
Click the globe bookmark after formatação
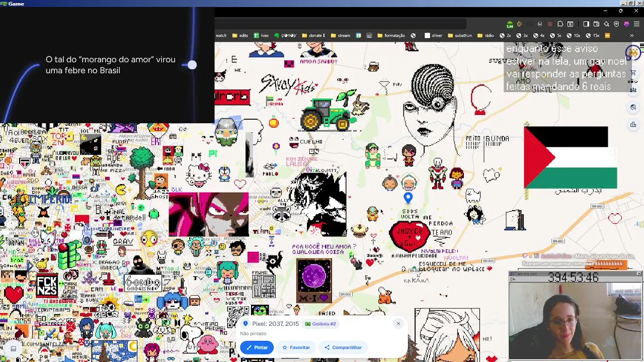[x=413, y=36]
